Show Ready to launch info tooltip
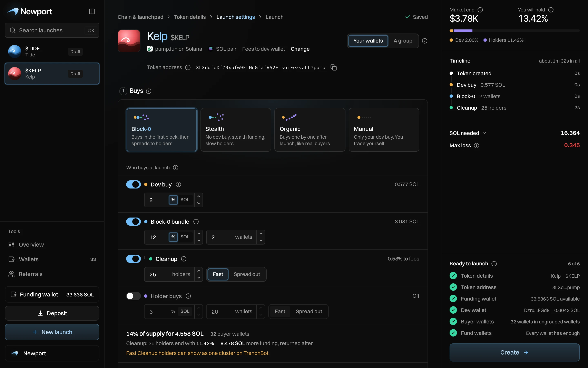Viewport: 588px width, 368px height. pyautogui.click(x=494, y=264)
